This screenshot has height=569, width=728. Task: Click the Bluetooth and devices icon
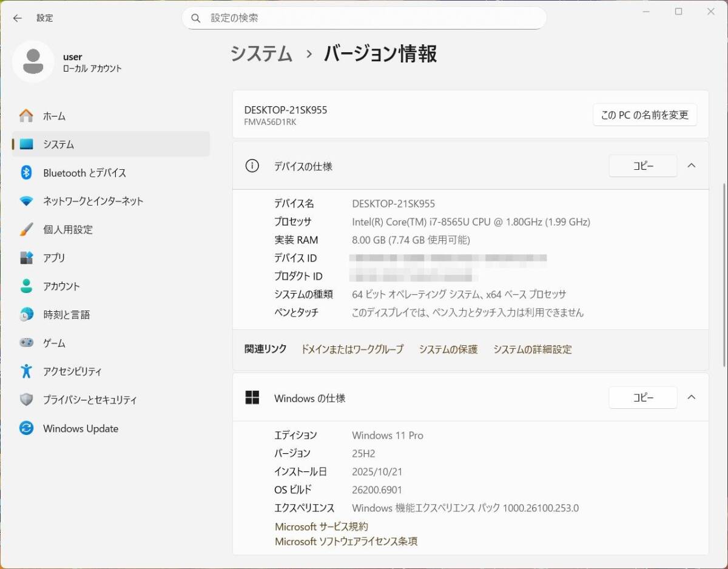(x=26, y=173)
